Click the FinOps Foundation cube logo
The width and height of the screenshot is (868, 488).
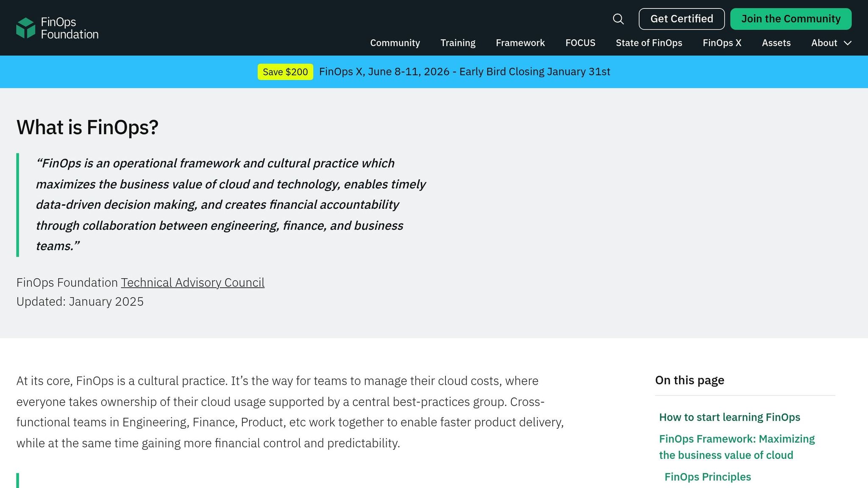(25, 28)
